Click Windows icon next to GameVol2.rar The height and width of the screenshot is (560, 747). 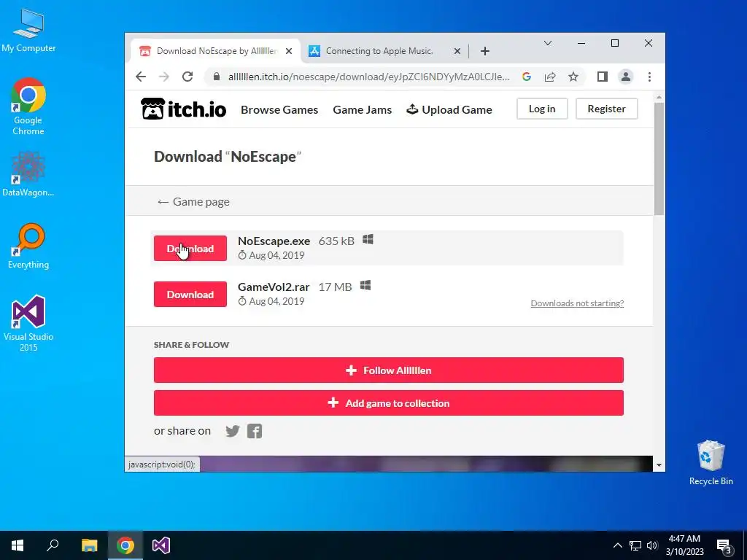point(365,286)
